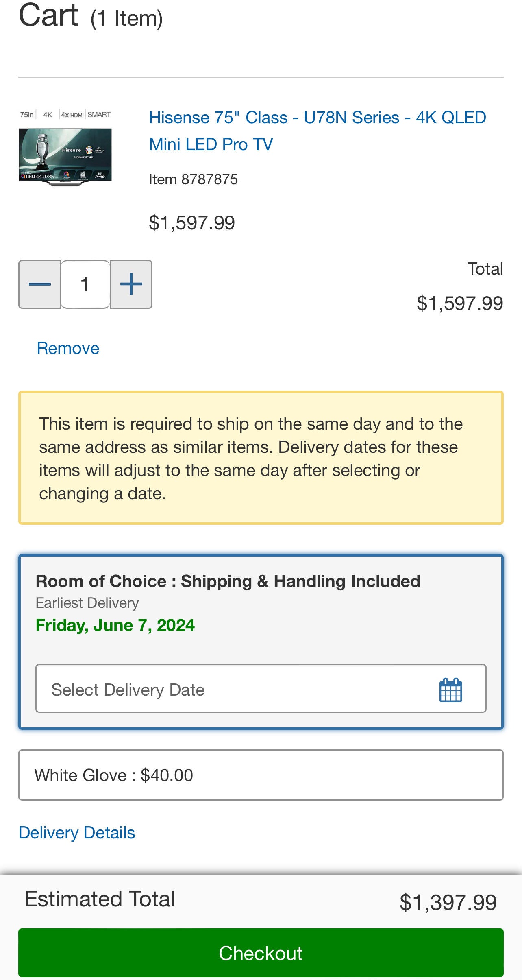Click item number 8787875
This screenshot has height=980, width=522.
tap(194, 178)
